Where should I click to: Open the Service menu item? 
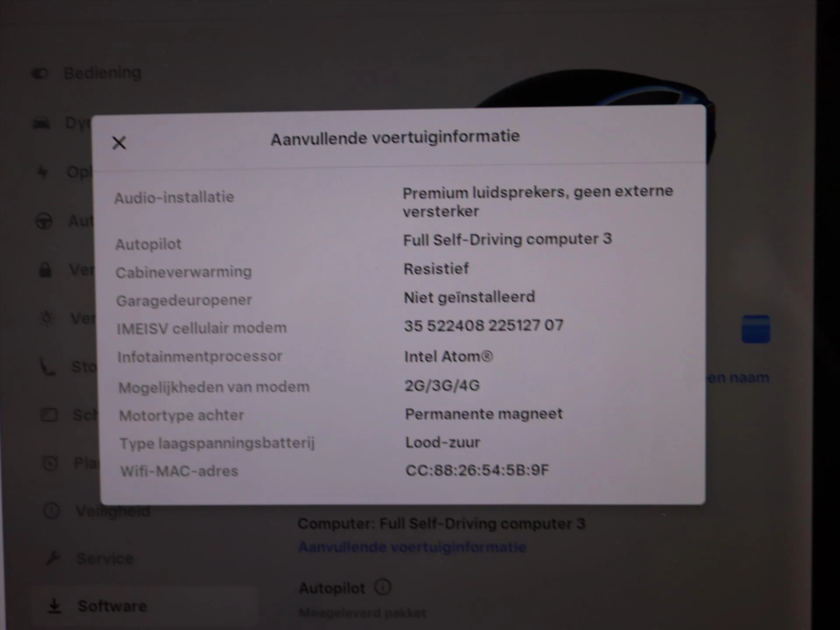(105, 559)
